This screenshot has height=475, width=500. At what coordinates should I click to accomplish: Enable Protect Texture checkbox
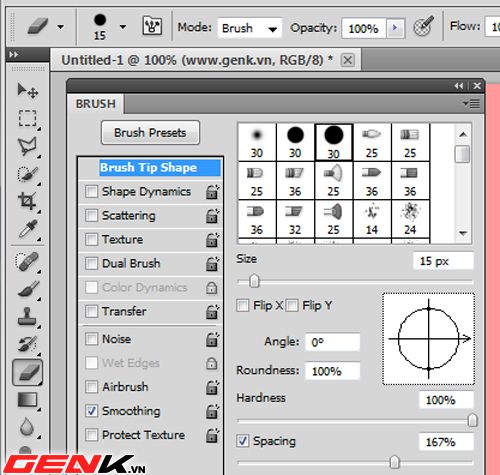(x=91, y=435)
